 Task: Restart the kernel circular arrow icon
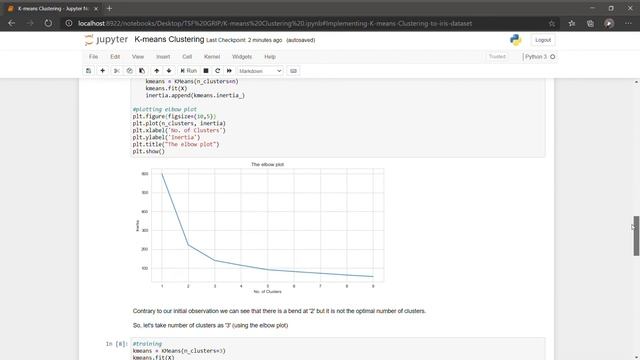click(218, 71)
